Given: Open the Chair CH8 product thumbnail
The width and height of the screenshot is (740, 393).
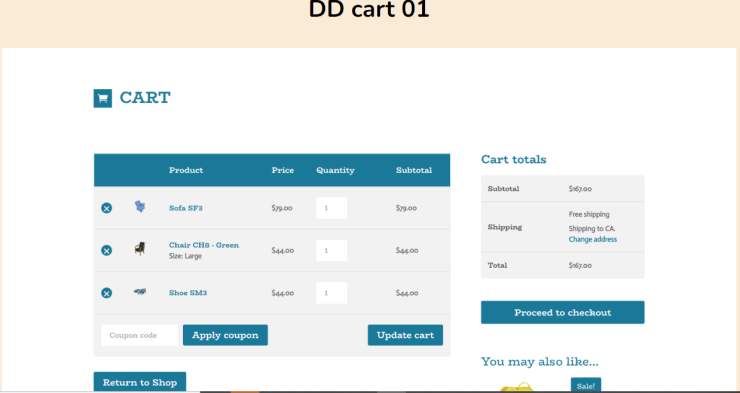Looking at the screenshot, I should 140,249.
